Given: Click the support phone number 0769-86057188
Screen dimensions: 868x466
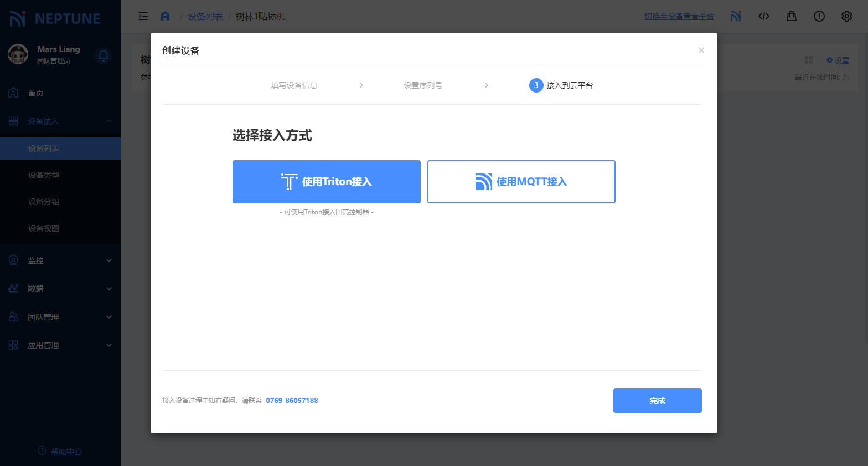Looking at the screenshot, I should click(x=292, y=401).
